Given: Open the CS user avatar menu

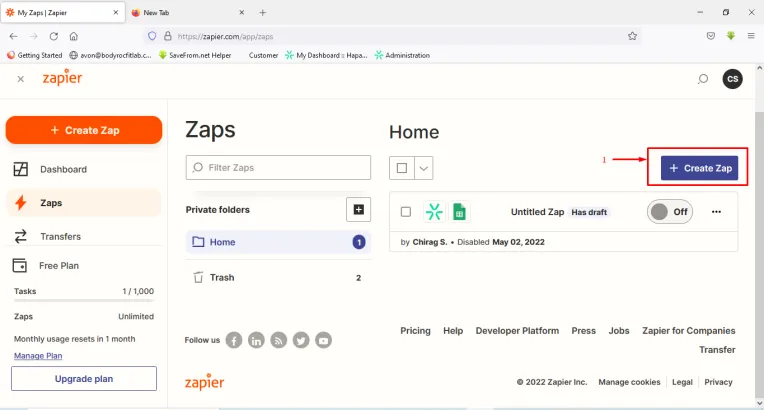Looking at the screenshot, I should (733, 79).
